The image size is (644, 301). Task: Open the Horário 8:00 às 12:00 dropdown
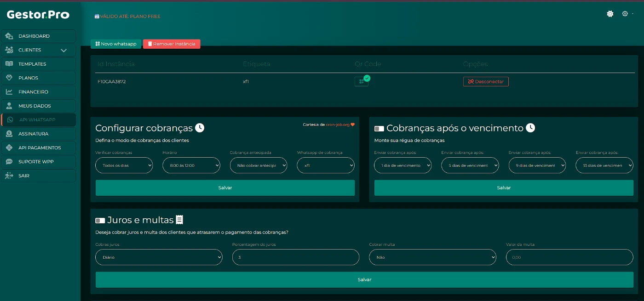pos(191,165)
